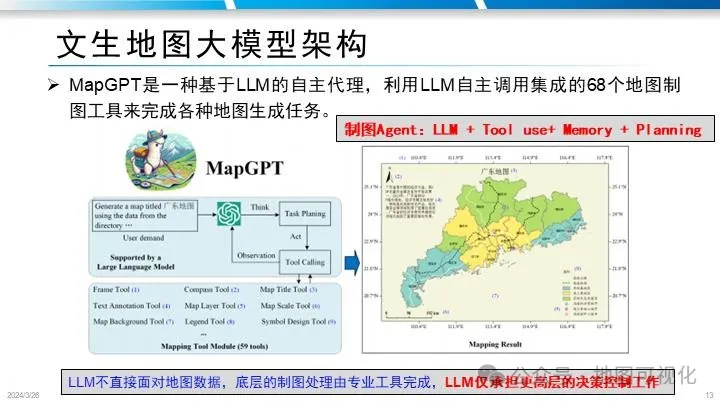The image size is (720, 405).
Task: Click the "User demand" caption
Action: (143, 238)
